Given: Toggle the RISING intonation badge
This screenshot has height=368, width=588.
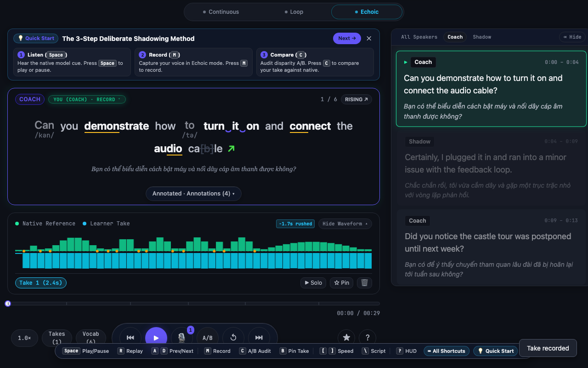Looking at the screenshot, I should click(x=356, y=99).
